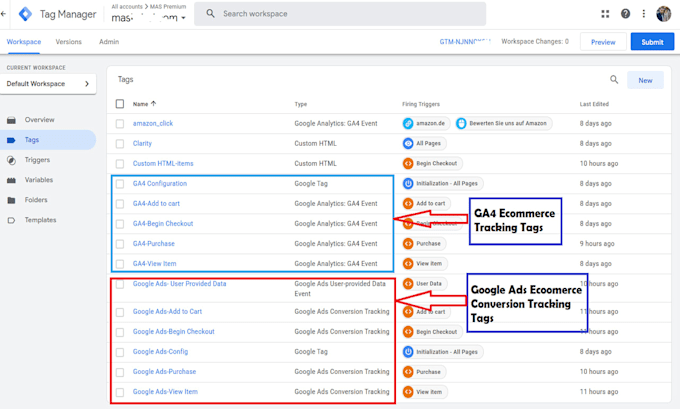Screen dimensions: 680x409
Task: Check the Custom HTML-items tag checkbox
Action: pos(120,164)
